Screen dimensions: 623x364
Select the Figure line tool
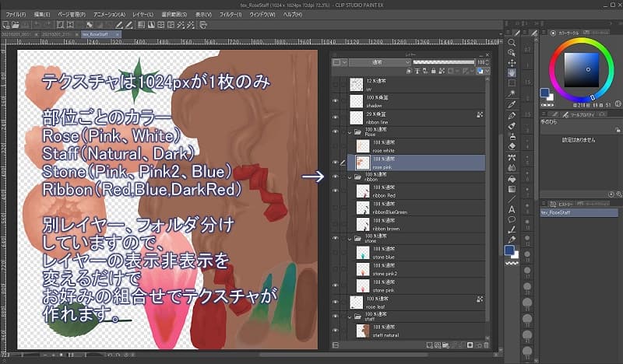[x=512, y=199]
